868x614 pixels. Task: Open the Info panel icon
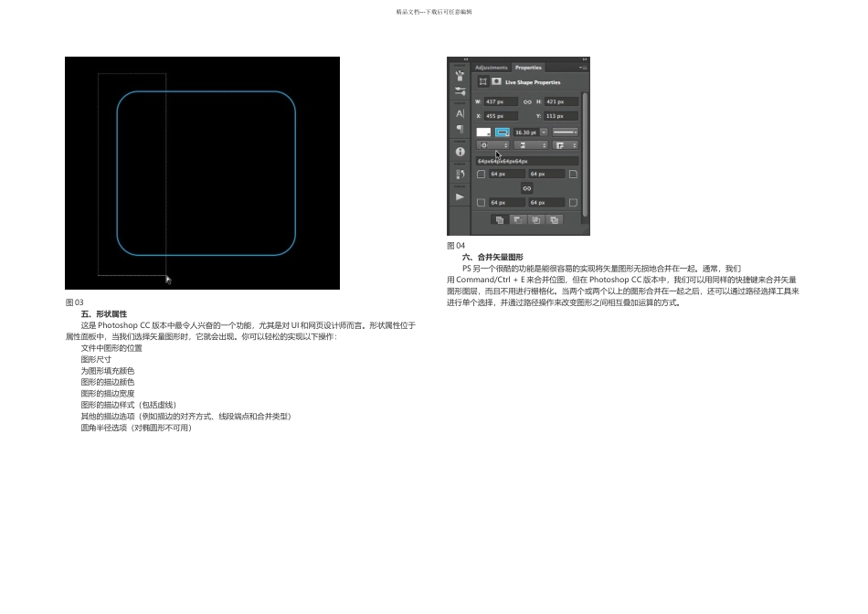click(x=460, y=152)
